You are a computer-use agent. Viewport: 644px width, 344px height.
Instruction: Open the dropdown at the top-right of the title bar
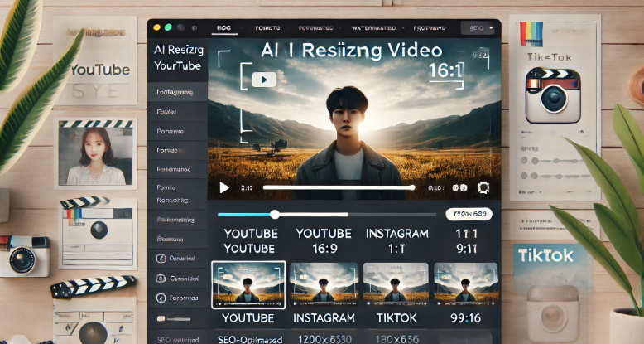[478, 28]
